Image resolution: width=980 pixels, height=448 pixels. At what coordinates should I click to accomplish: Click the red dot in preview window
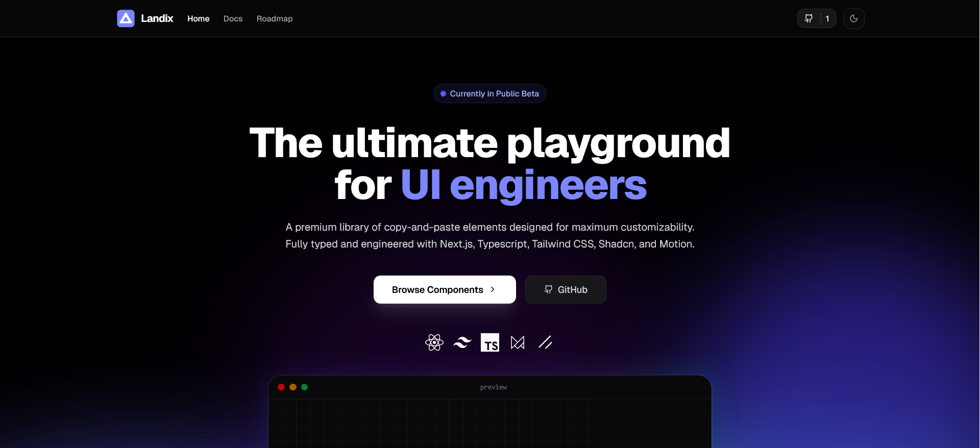281,387
